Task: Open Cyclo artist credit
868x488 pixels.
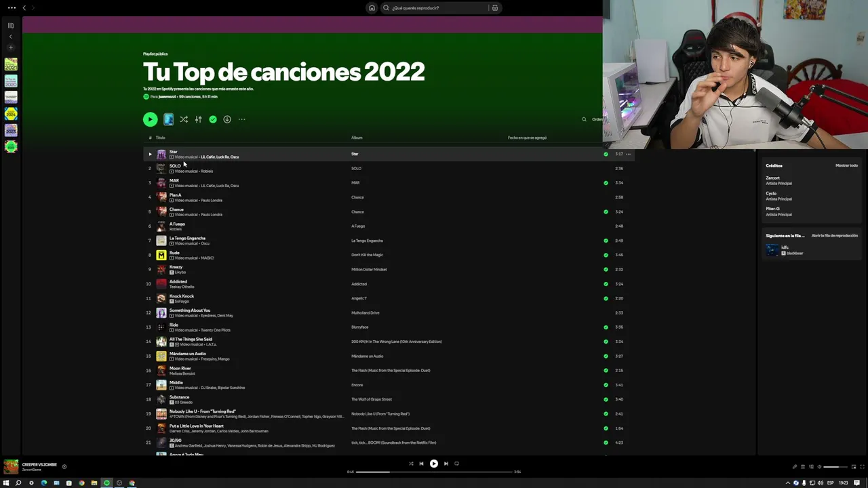Action: click(x=771, y=193)
